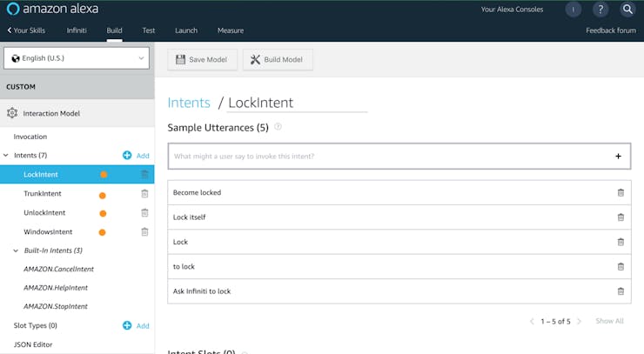Delete the 'Become locked' utterance

(x=621, y=192)
